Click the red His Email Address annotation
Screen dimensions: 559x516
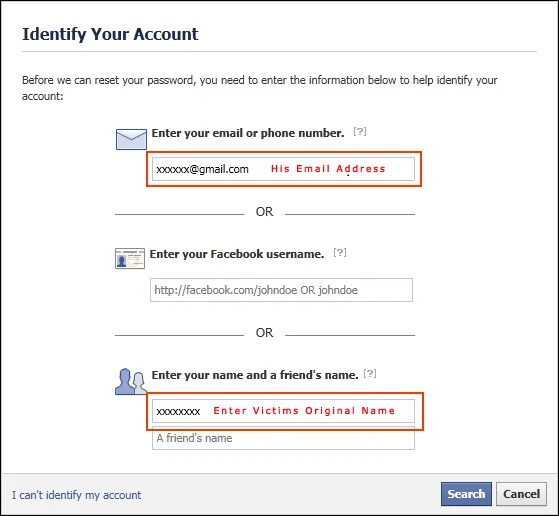point(328,169)
